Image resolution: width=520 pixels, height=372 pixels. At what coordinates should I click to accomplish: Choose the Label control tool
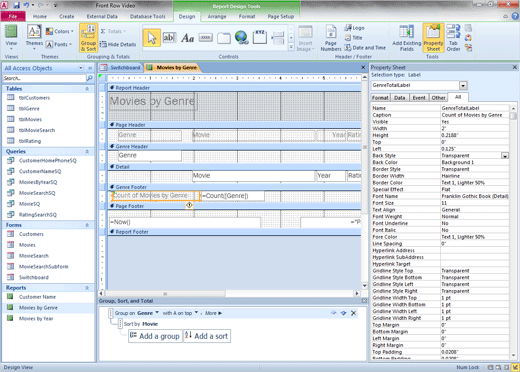187,38
